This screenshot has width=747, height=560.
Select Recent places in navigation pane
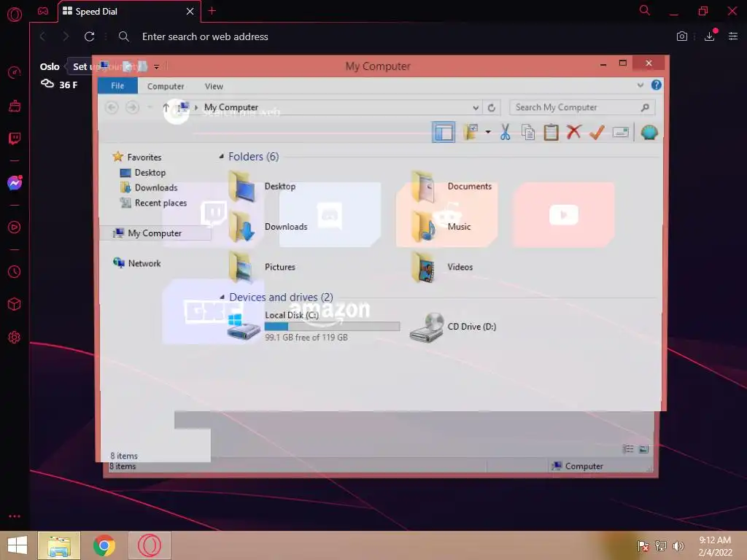click(x=153, y=203)
